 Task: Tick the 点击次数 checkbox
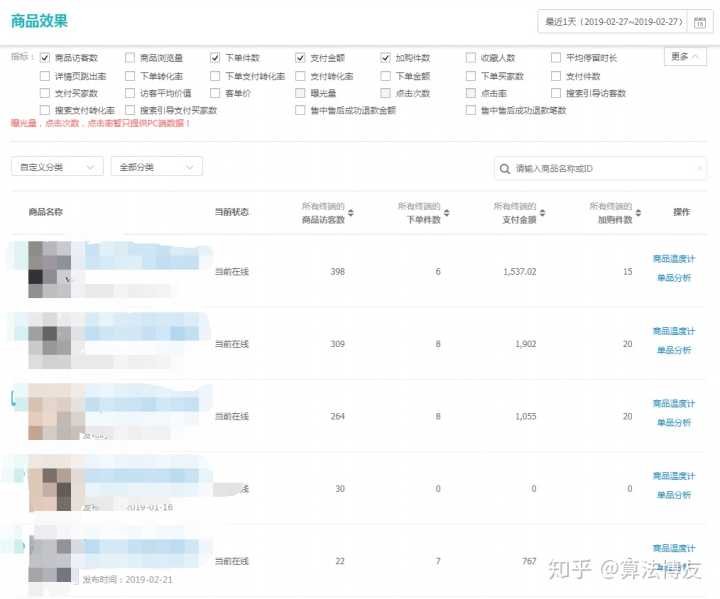pyautogui.click(x=385, y=93)
